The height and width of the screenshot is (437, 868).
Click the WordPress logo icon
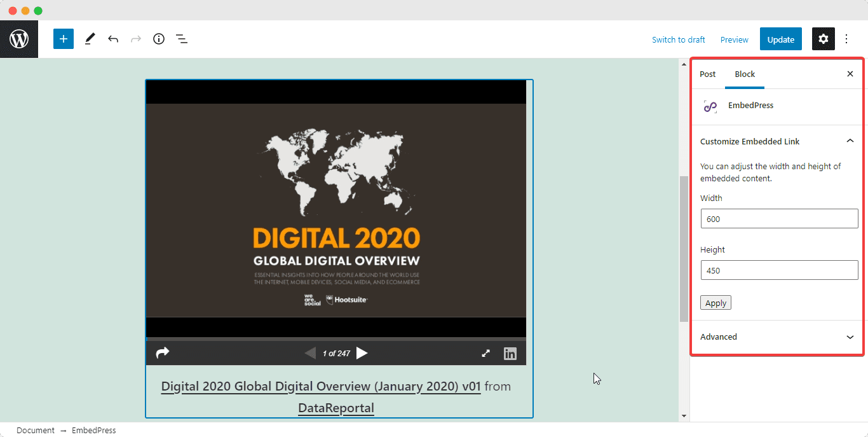pos(19,39)
